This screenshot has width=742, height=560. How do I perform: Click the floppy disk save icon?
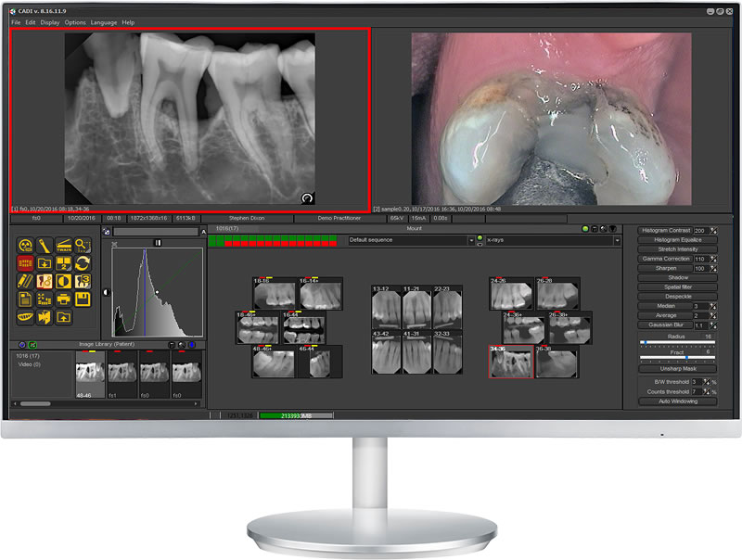[83, 299]
